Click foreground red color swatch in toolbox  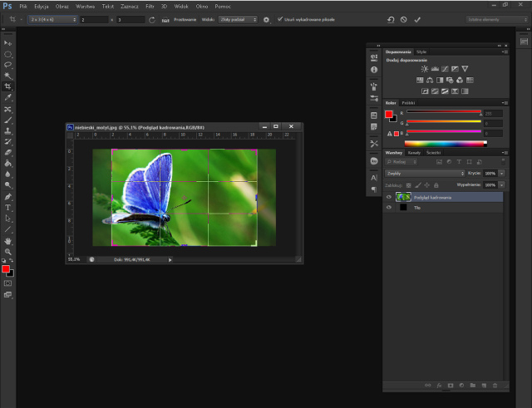(6, 269)
